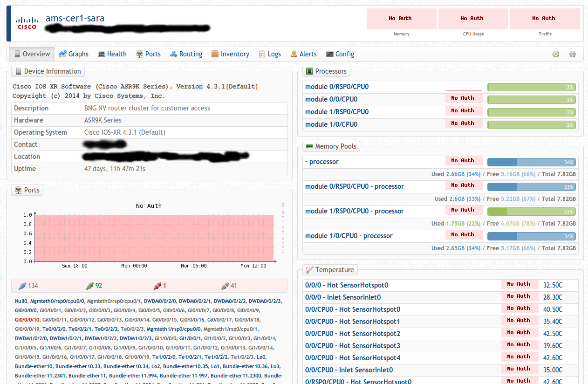Image resolution: width=588 pixels, height=384 pixels.
Task: Open the ams-cer1-sara device link
Action: (75, 19)
